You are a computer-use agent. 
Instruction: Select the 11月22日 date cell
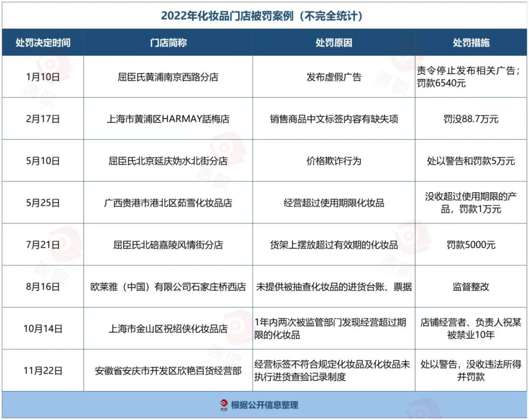(x=43, y=371)
